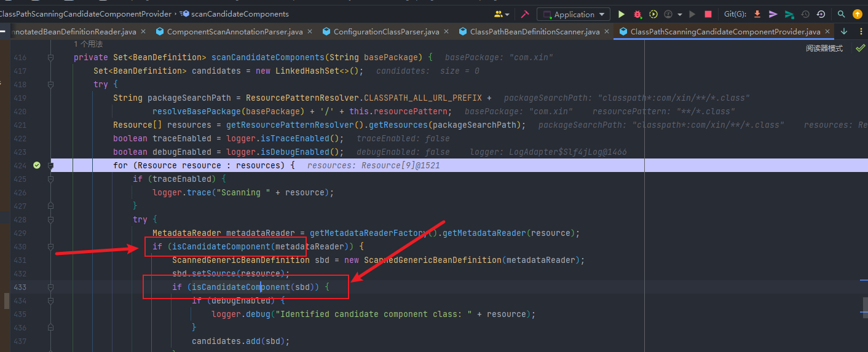The image size is (868, 352).
Task: Expand the profiler options arrow
Action: [679, 14]
